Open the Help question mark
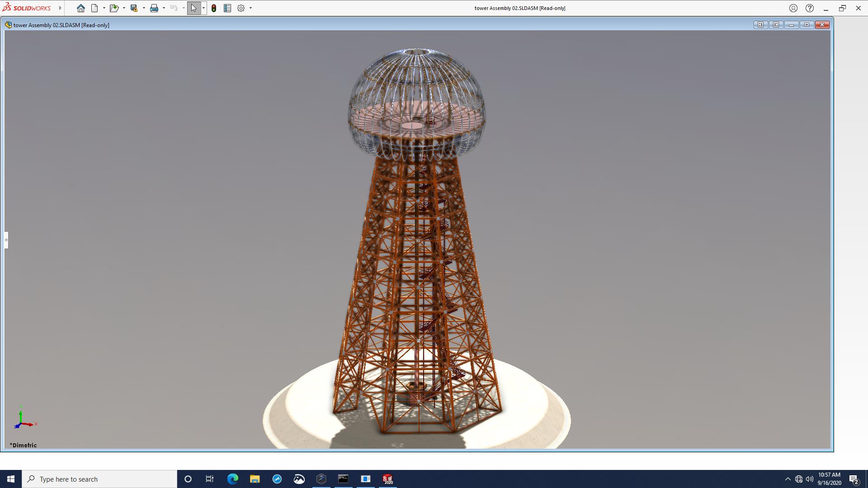 pos(810,8)
